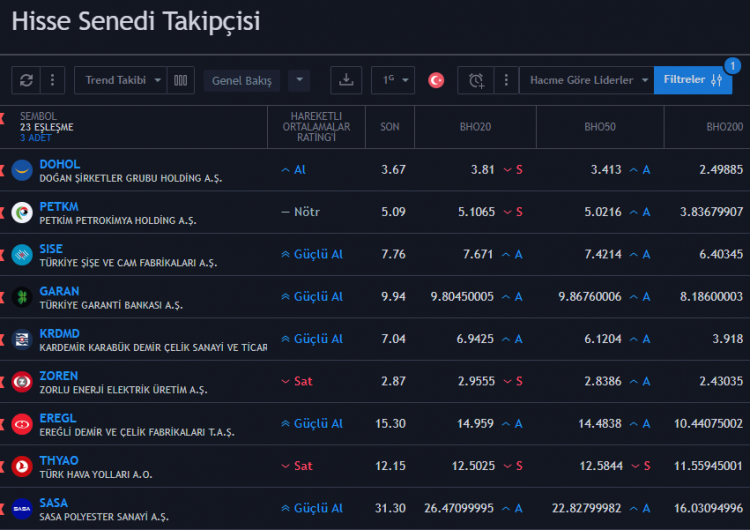This screenshot has height=530, width=750.
Task: Click BHO20 value 5.1065 for PETKM
Action: click(x=476, y=212)
